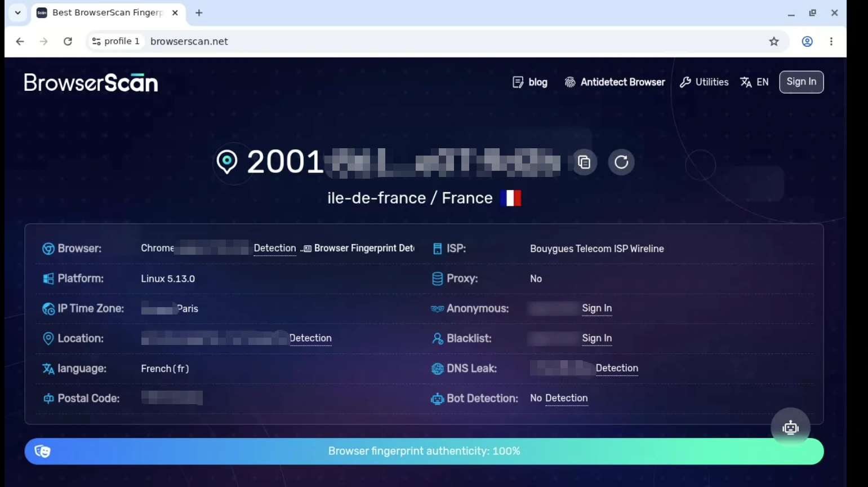Go back to the previous page
868x487 pixels.
coord(20,41)
